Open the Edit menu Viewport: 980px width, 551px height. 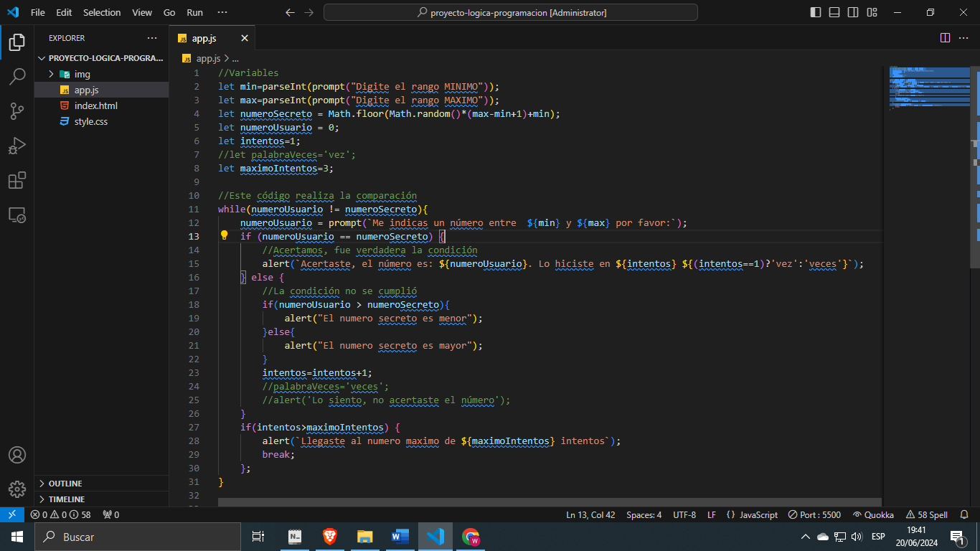(x=64, y=12)
